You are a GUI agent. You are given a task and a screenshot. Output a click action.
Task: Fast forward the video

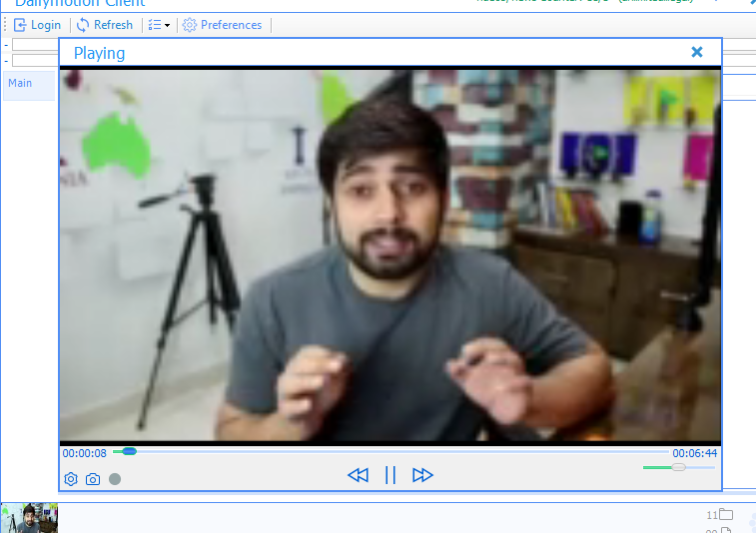[422, 475]
